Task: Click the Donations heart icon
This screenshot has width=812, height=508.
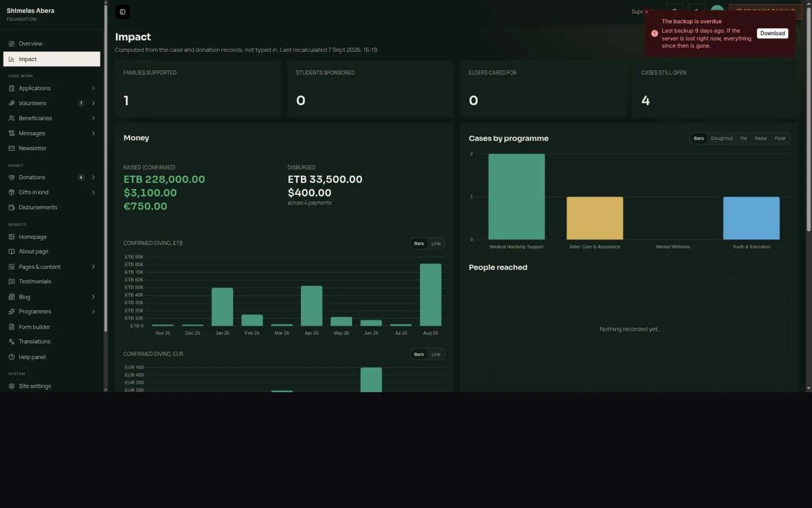Action: [12, 177]
